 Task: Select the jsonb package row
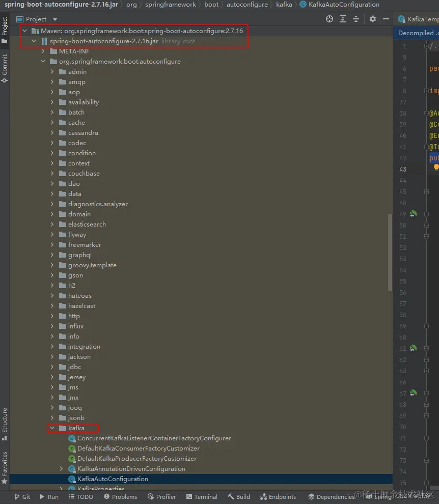tap(201, 418)
